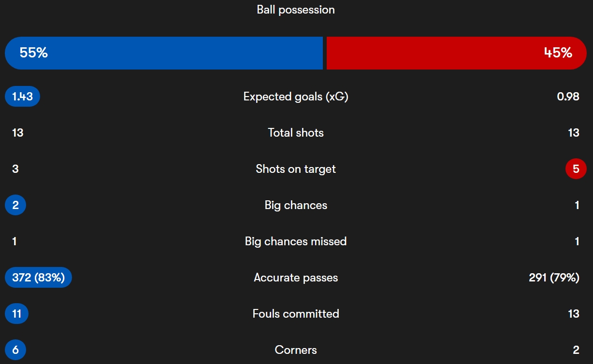Click the blue 1.43 expected goals badge
The height and width of the screenshot is (364, 593).
coord(22,97)
